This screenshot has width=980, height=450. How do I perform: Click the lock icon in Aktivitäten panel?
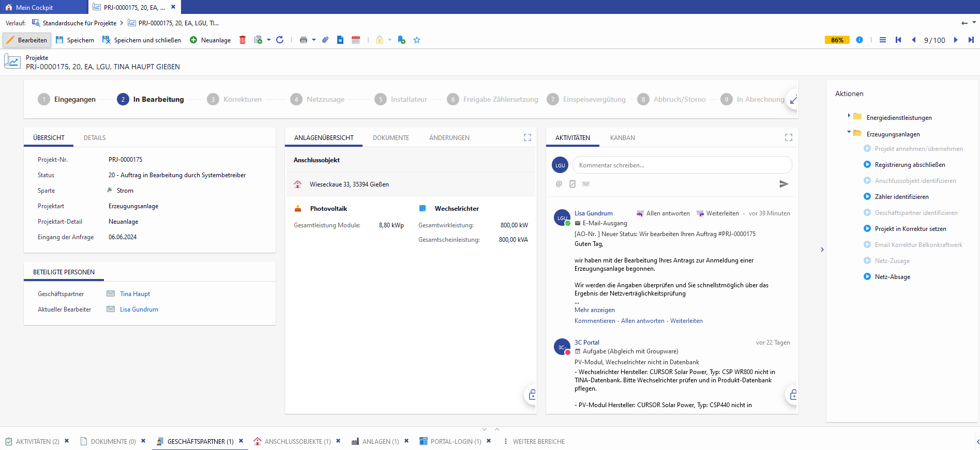point(793,395)
